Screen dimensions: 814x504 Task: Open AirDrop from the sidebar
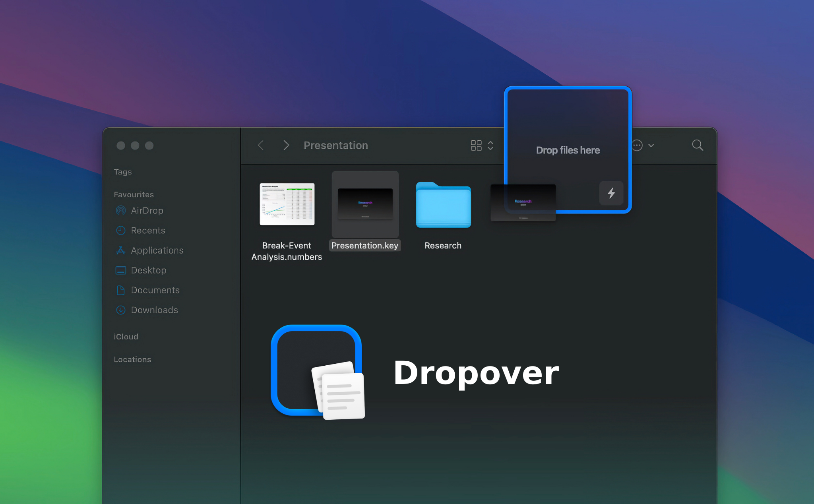point(147,211)
